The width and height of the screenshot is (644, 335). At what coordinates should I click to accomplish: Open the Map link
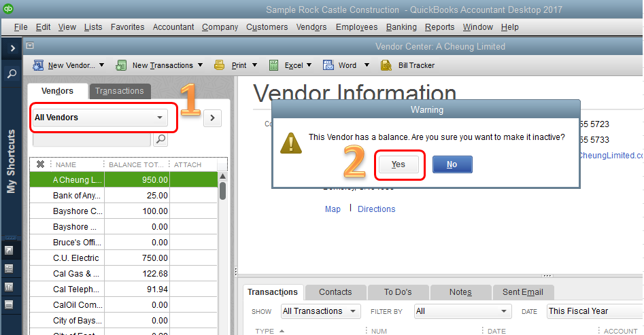333,209
